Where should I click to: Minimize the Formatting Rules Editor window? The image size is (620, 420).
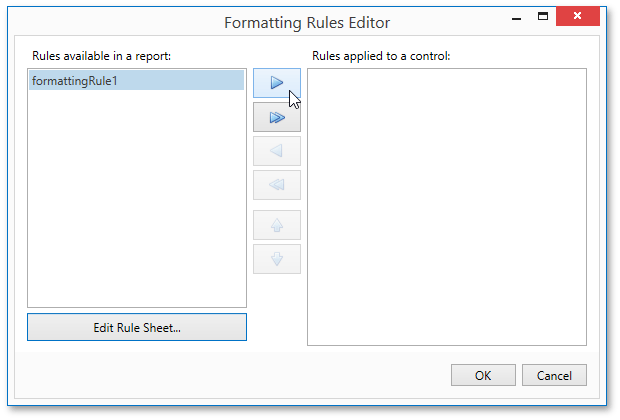[516, 17]
